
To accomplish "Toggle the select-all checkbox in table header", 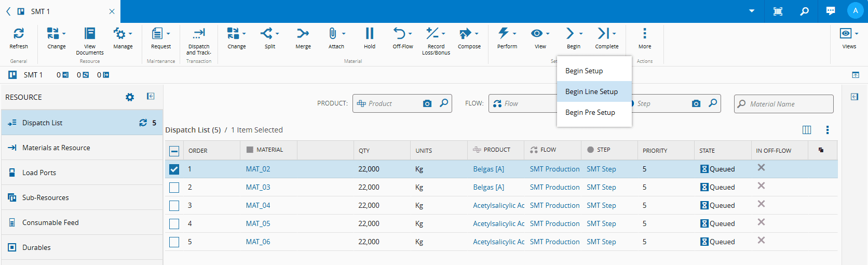I will click(174, 151).
